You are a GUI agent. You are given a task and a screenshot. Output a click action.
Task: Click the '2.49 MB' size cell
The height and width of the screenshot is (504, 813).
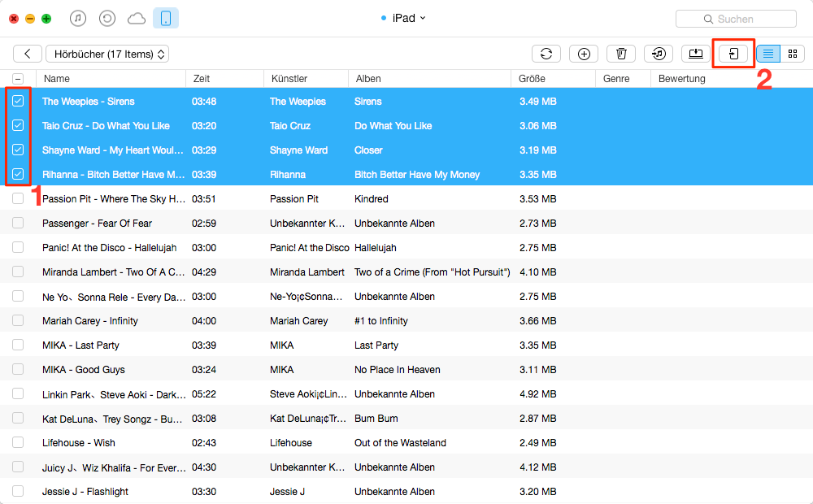click(537, 443)
